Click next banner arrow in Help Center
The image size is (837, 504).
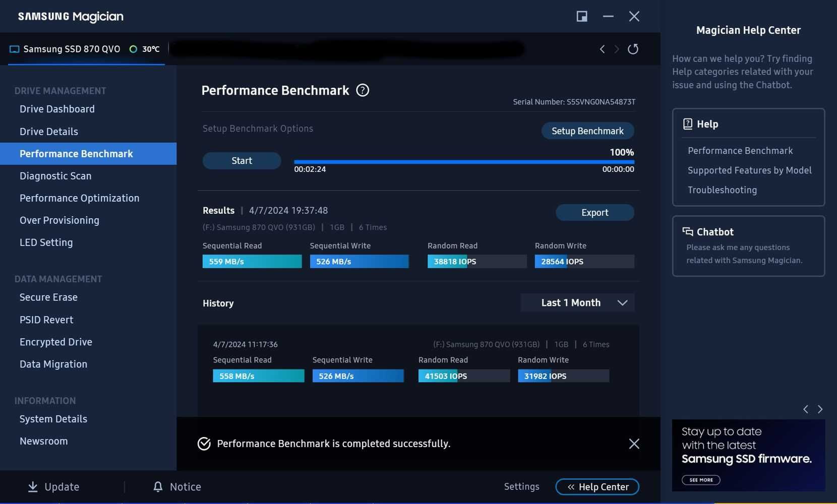820,409
